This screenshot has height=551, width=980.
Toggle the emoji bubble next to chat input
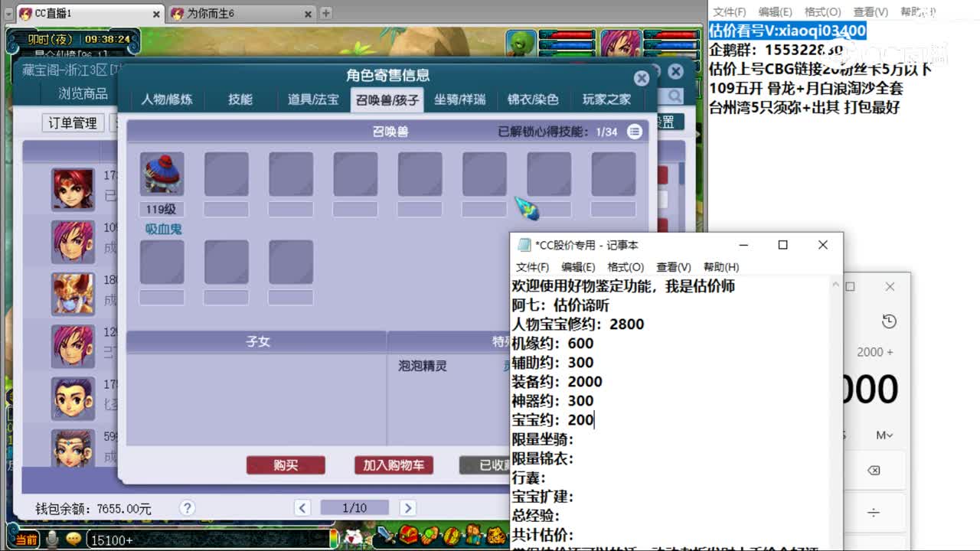[73, 539]
